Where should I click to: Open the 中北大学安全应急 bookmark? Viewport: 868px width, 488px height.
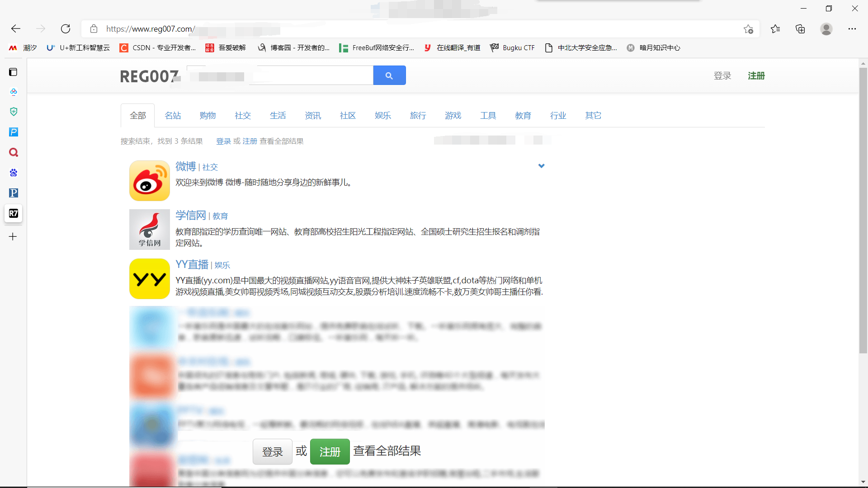581,48
